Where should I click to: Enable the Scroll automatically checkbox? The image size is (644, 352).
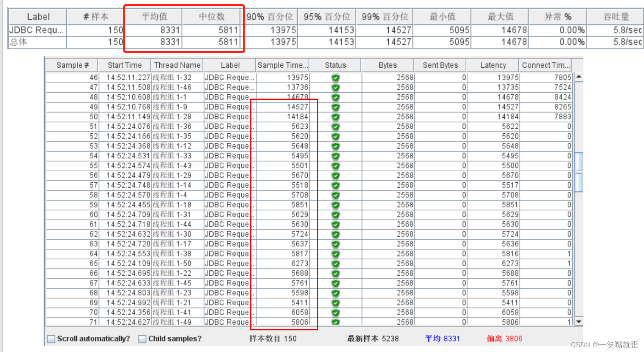51,339
